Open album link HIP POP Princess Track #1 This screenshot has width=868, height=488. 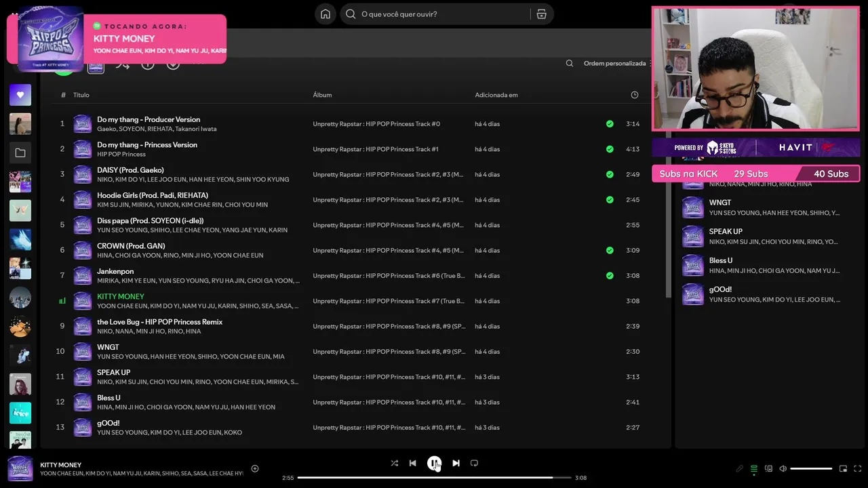pos(376,149)
